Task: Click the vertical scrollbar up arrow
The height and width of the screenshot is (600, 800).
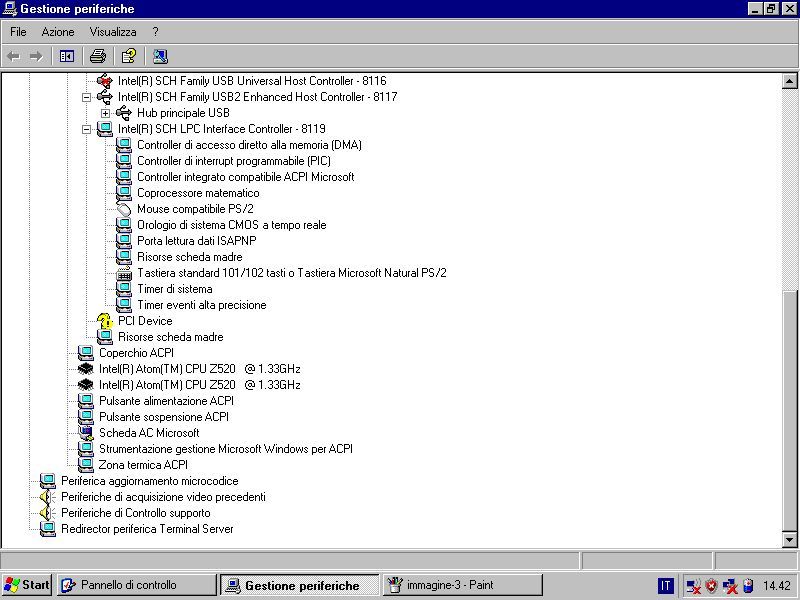Action: [x=789, y=81]
